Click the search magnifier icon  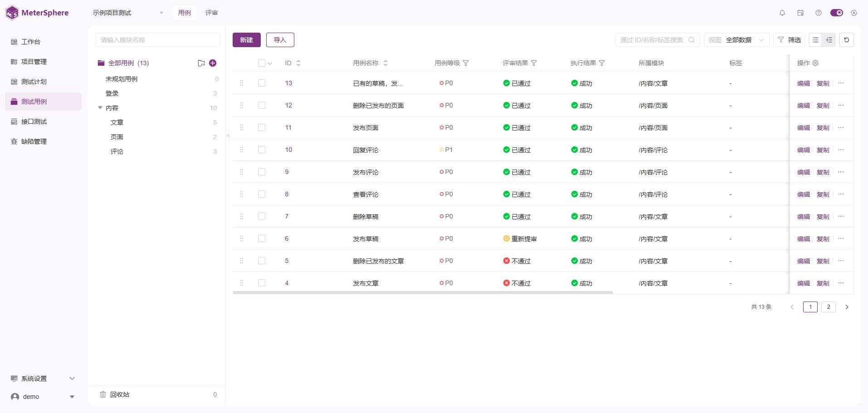coord(692,40)
